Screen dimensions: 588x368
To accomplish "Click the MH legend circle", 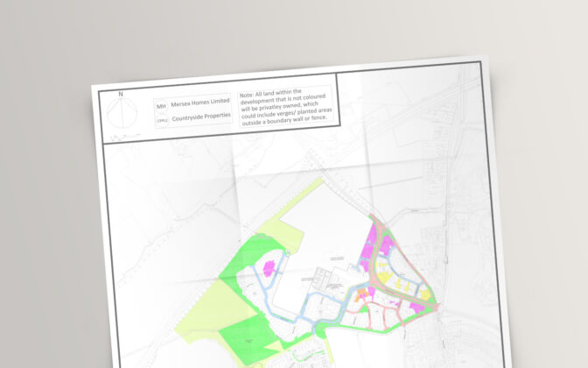I will coord(160,106).
